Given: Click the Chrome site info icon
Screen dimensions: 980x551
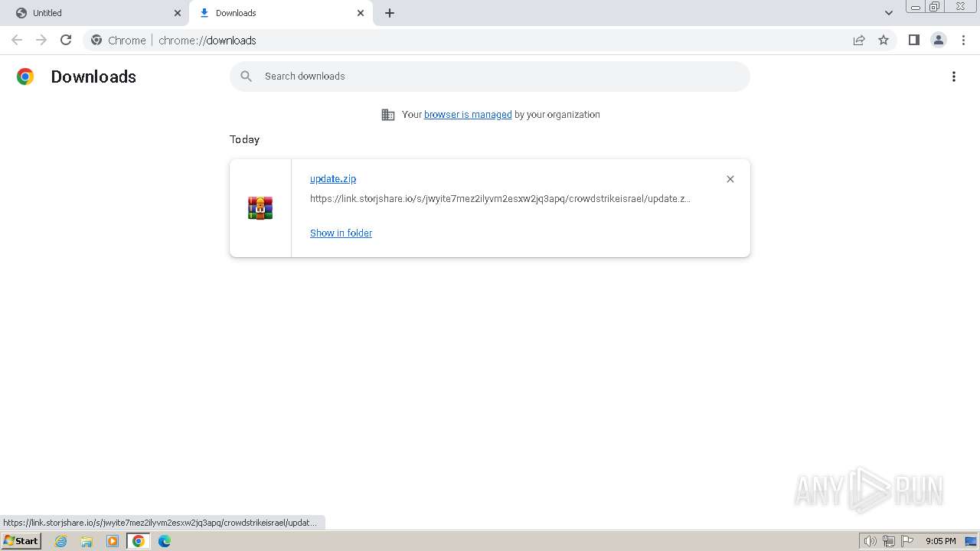Looking at the screenshot, I should click(x=96, y=41).
